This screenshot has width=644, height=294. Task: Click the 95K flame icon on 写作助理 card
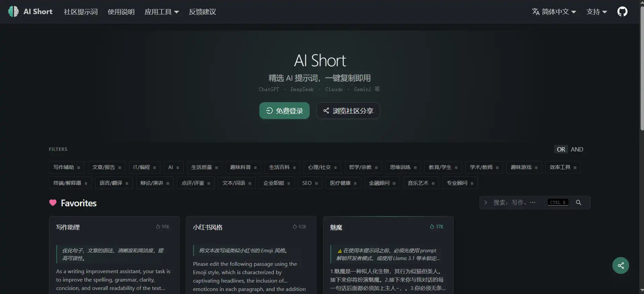coord(158,226)
